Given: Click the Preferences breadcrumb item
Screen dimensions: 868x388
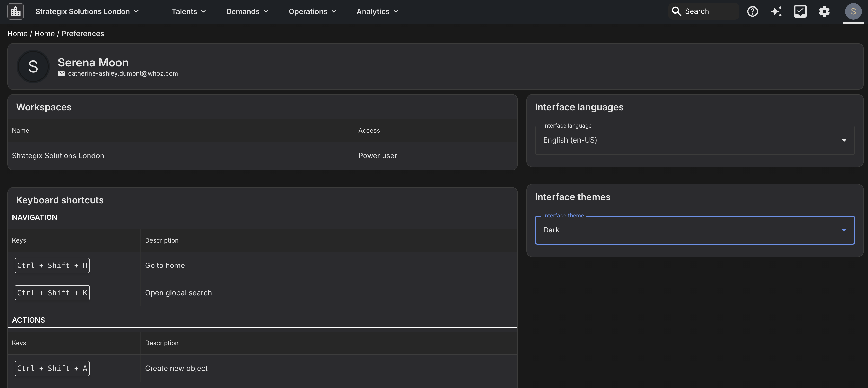Looking at the screenshot, I should [x=83, y=33].
